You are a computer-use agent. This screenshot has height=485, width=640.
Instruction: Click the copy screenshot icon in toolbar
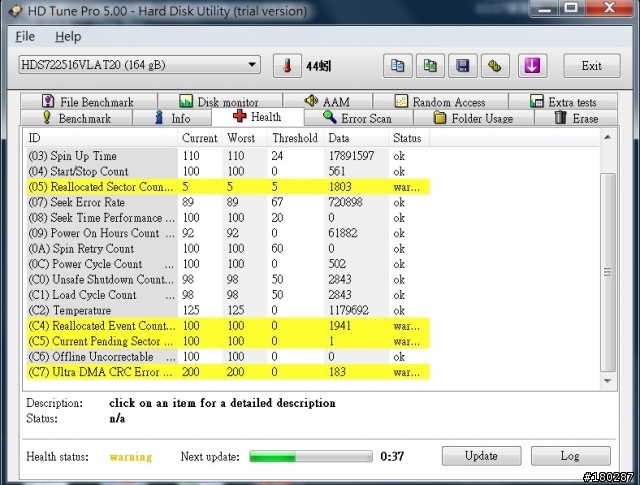pos(430,65)
